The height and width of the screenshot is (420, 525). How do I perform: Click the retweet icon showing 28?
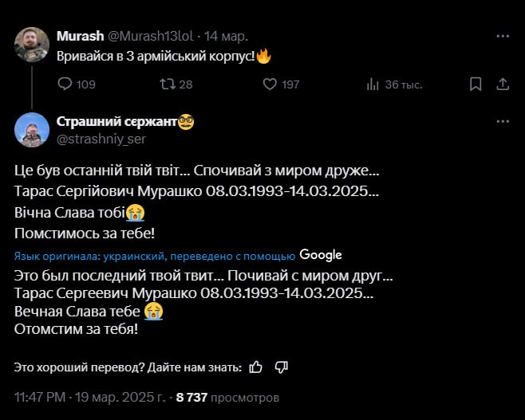click(x=168, y=84)
